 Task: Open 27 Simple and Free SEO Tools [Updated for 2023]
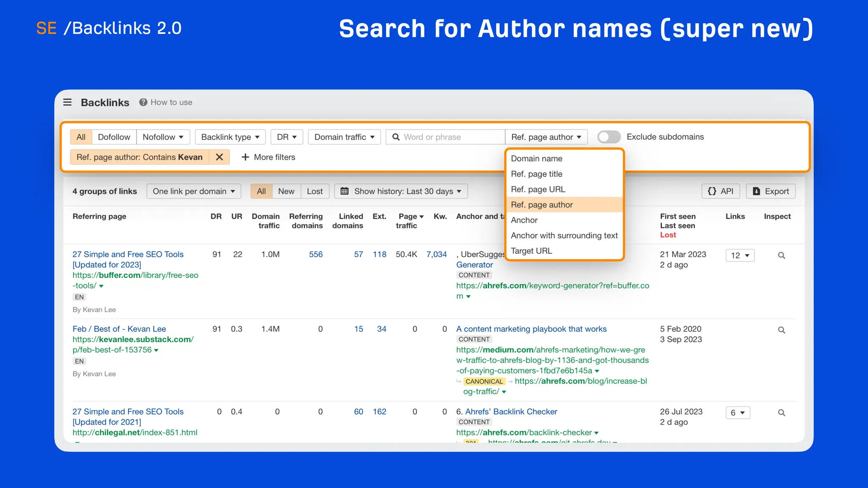pyautogui.click(x=128, y=259)
